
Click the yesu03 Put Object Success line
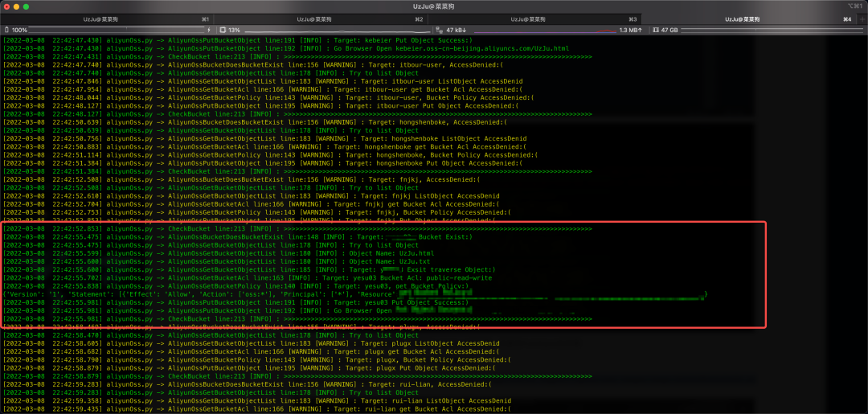tap(235, 303)
